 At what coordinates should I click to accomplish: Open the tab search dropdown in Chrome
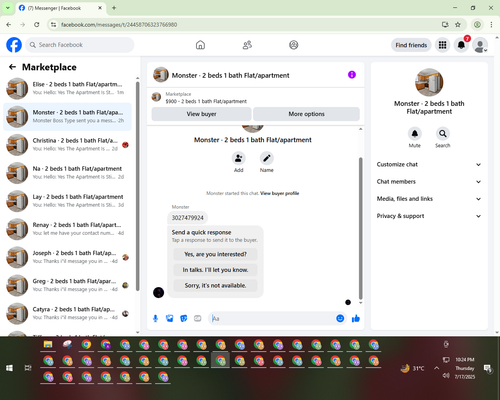pyautogui.click(x=7, y=8)
